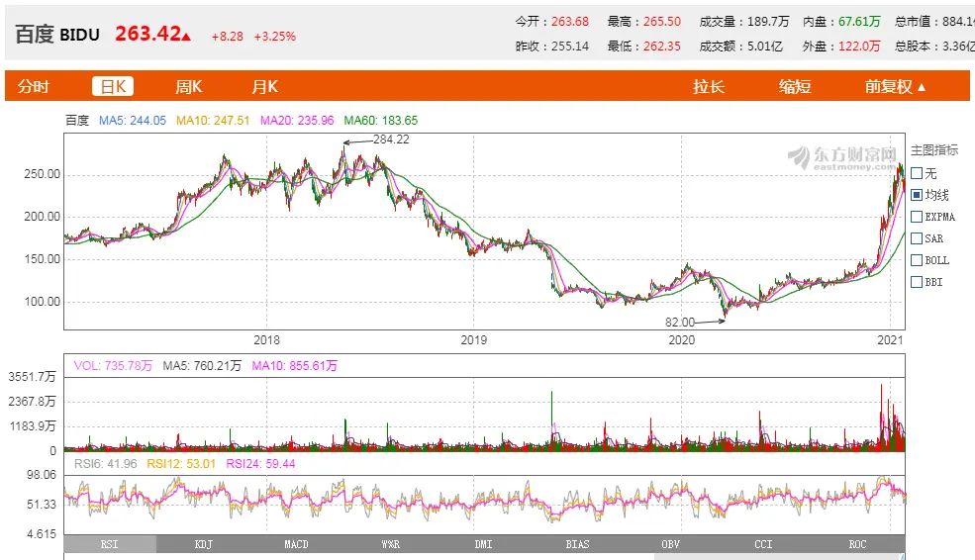Select the 周K weekly chart tab
Image resolution: width=975 pixels, height=560 pixels.
tap(188, 86)
